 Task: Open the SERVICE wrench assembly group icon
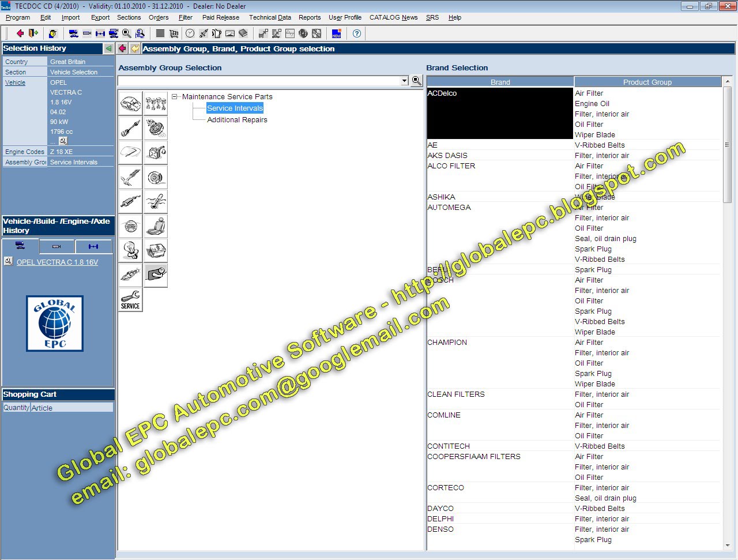[130, 300]
